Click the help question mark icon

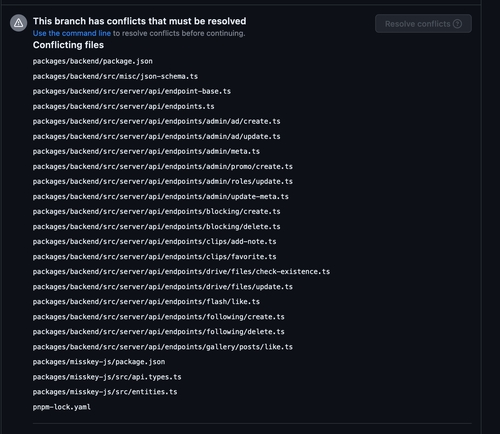tap(457, 24)
